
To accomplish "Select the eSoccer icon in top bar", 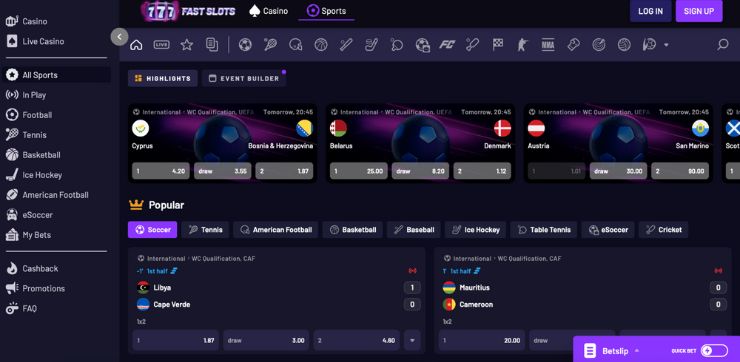I will coord(422,45).
